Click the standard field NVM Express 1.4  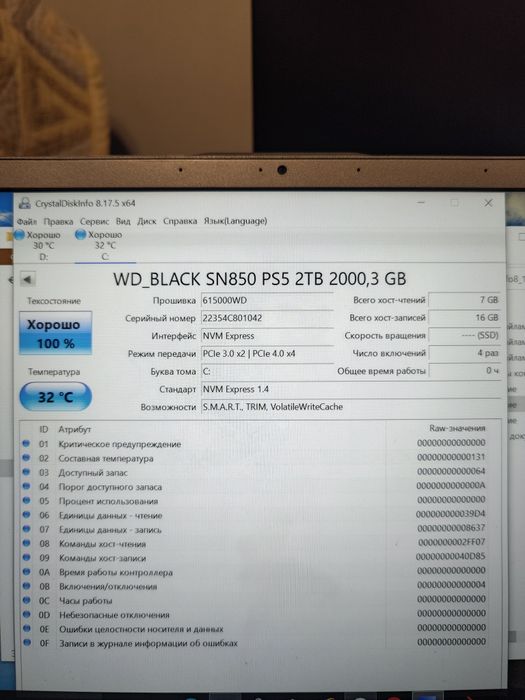point(351,389)
